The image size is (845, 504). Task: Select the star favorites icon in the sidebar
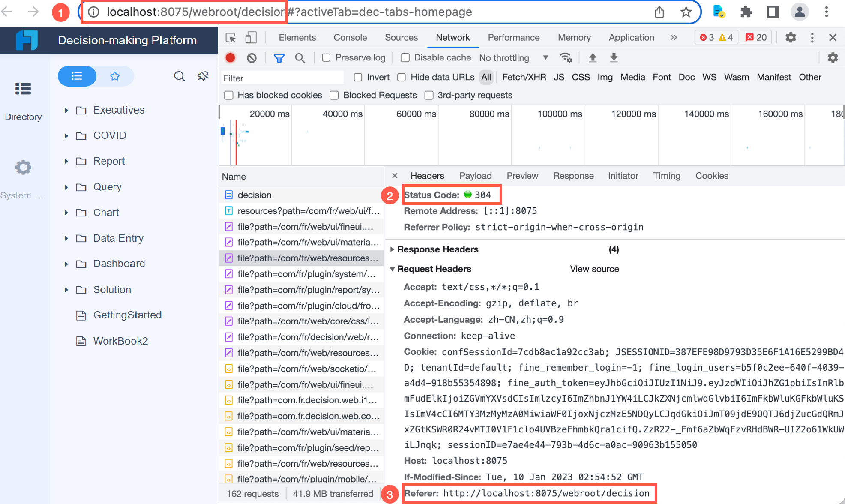114,76
